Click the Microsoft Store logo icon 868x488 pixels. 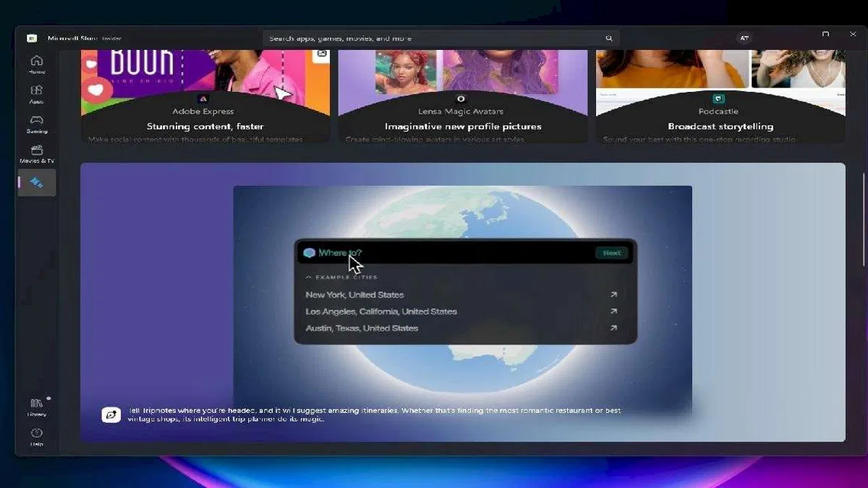click(32, 38)
